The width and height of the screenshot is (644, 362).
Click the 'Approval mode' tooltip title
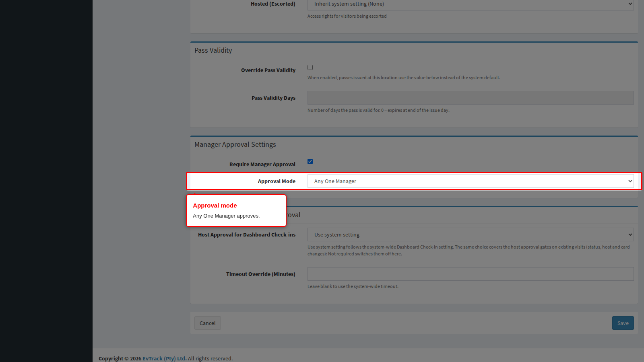(x=215, y=206)
